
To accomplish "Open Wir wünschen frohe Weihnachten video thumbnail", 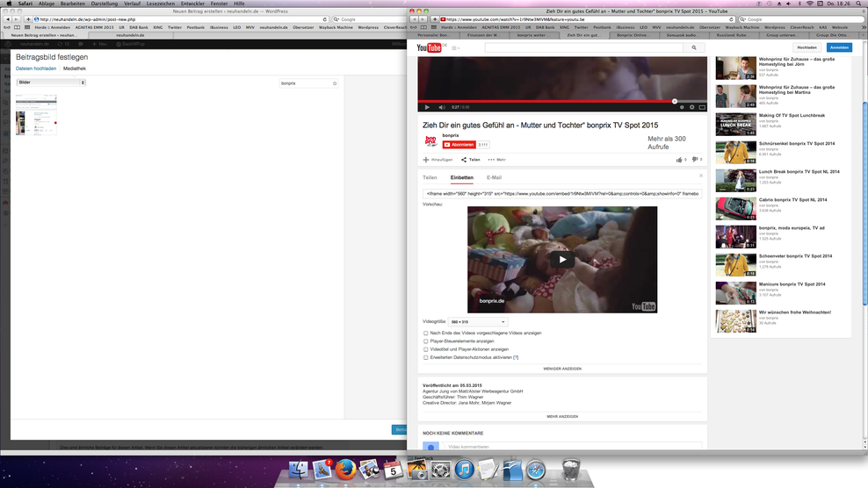I will point(735,321).
